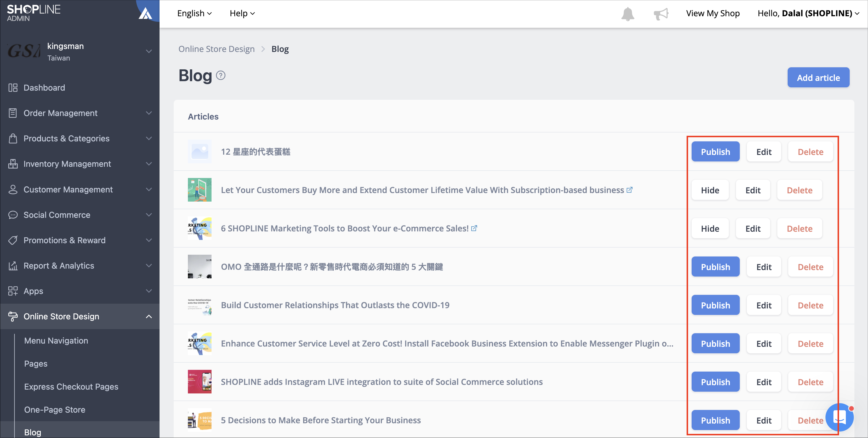The image size is (868, 438).
Task: Open Menu Navigation submenu item
Action: [56, 341]
